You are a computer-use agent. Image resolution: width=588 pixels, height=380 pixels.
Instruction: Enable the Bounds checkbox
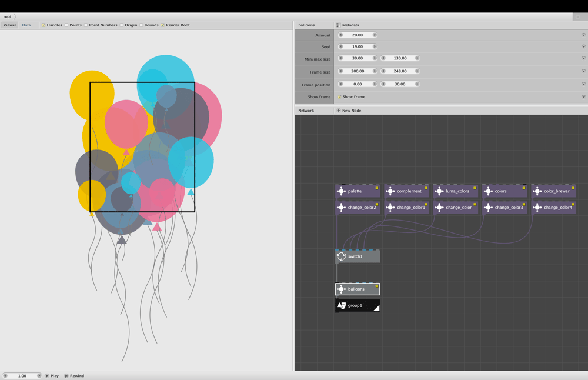(x=141, y=25)
